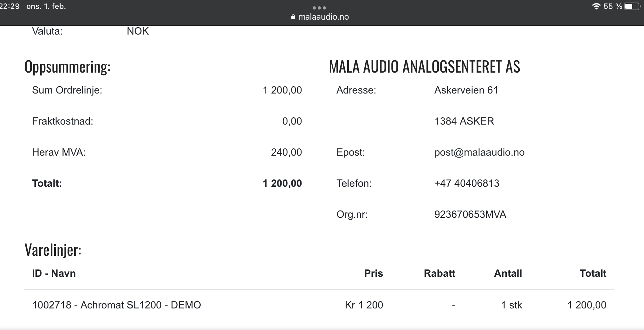Open the post@malaaudio.no email link
Viewport: 644px width, 330px height.
coord(479,152)
